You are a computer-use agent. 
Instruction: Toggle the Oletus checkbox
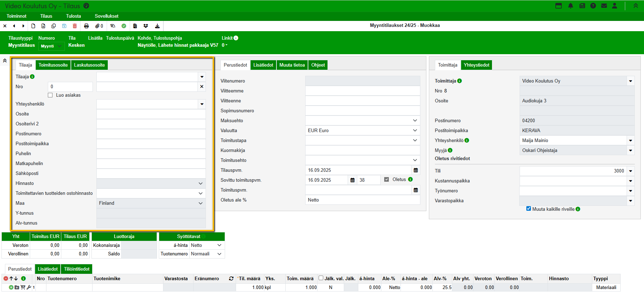pyautogui.click(x=387, y=180)
